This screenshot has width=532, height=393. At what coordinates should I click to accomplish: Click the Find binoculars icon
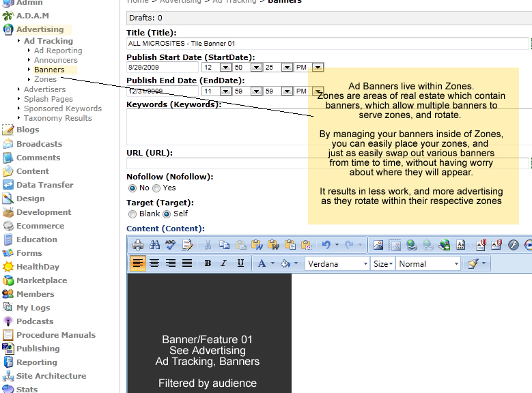[154, 245]
